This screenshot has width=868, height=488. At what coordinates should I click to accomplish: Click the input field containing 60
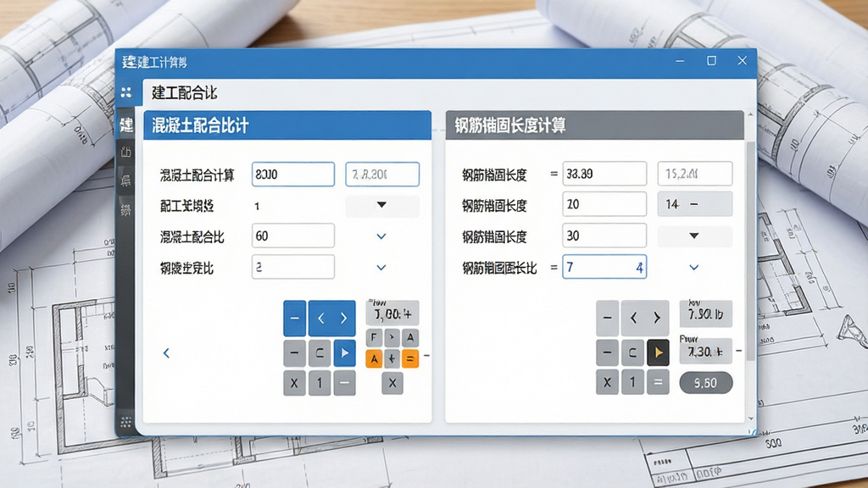(x=293, y=236)
